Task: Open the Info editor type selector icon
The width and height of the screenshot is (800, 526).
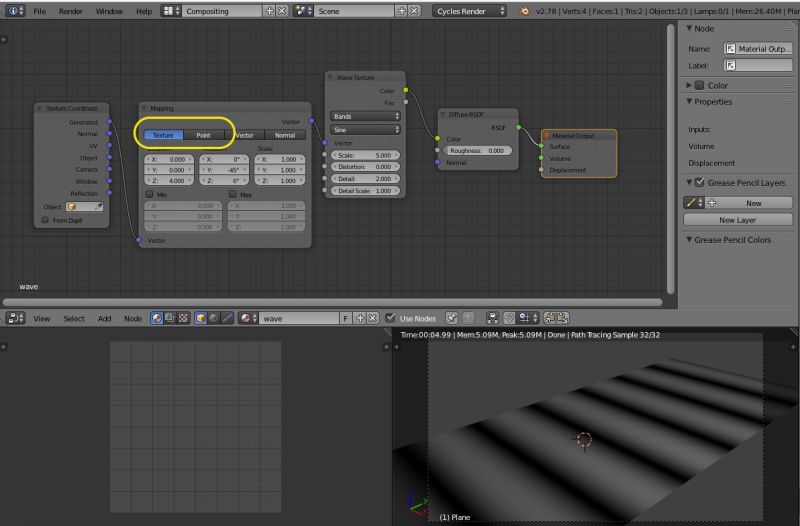Action: click(15, 11)
